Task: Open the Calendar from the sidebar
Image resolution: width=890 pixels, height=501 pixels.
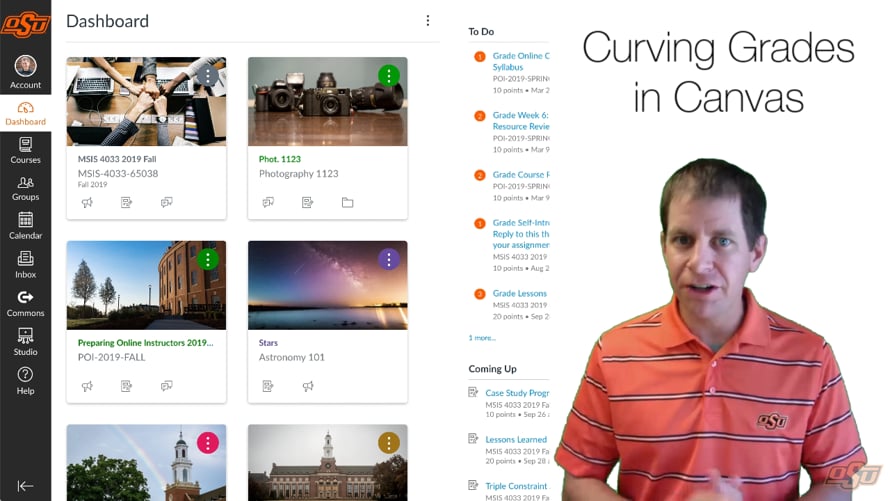Action: [26, 226]
